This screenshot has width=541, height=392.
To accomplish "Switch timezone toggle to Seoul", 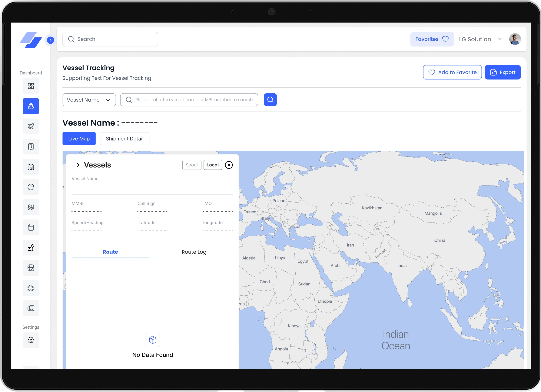I will (192, 165).
